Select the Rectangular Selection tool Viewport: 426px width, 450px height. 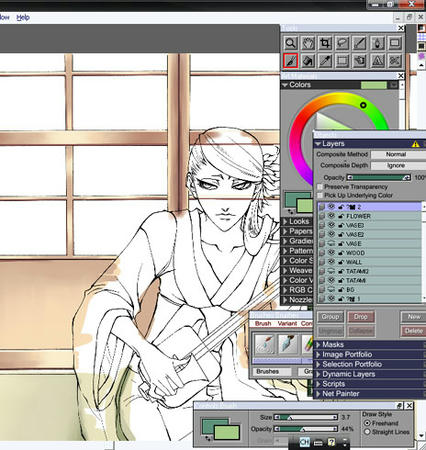pos(343,61)
